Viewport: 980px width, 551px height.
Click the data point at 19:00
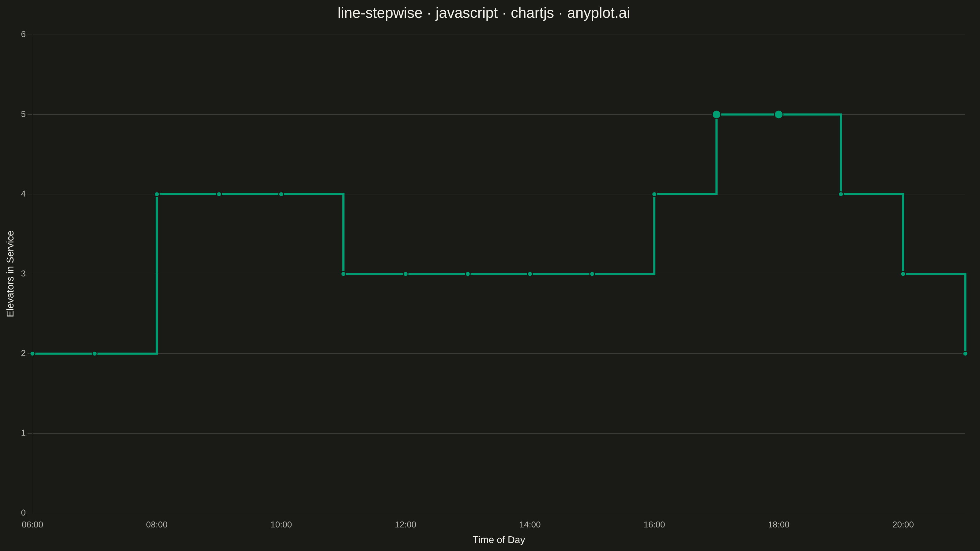point(841,194)
